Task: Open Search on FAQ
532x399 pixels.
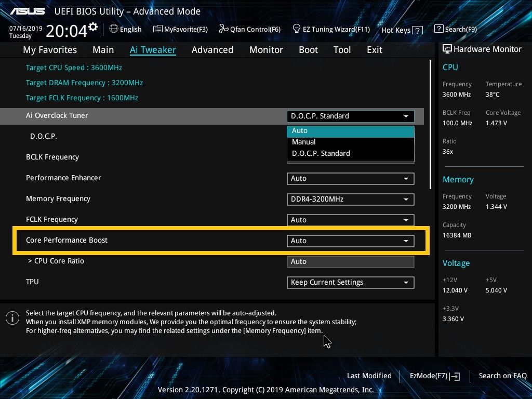Action: [x=502, y=376]
